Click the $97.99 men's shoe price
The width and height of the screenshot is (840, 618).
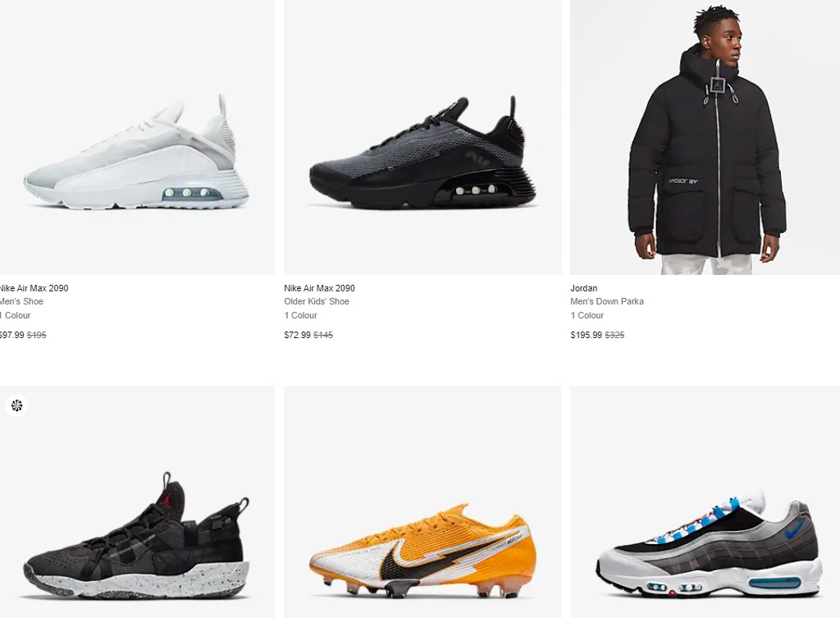pyautogui.click(x=12, y=335)
